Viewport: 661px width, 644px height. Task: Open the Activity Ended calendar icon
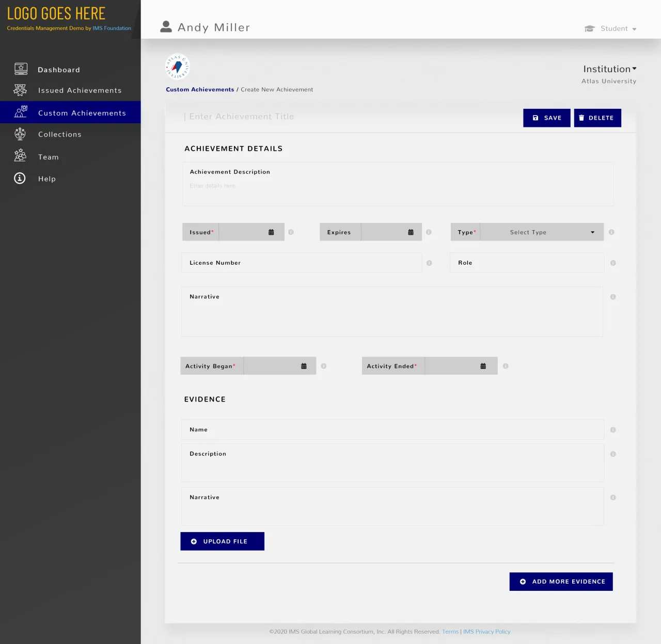(483, 366)
